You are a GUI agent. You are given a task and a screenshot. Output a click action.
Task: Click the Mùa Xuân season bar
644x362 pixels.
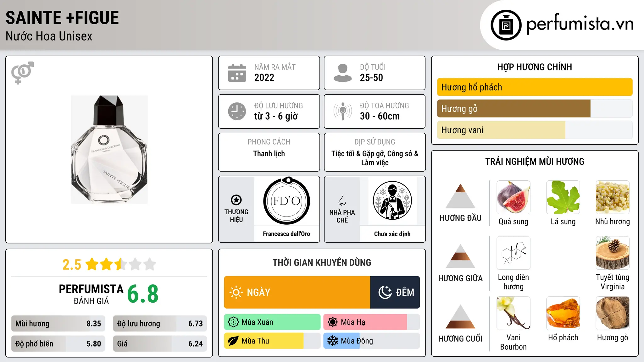pyautogui.click(x=272, y=322)
